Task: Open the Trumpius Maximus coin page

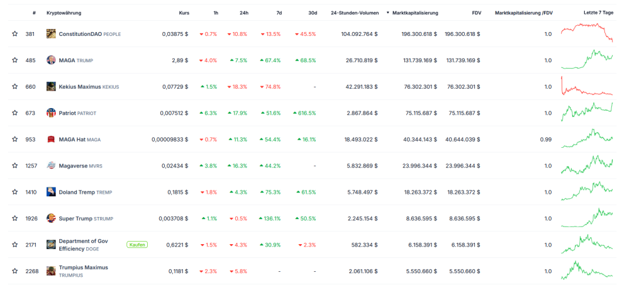Action: coord(84,271)
